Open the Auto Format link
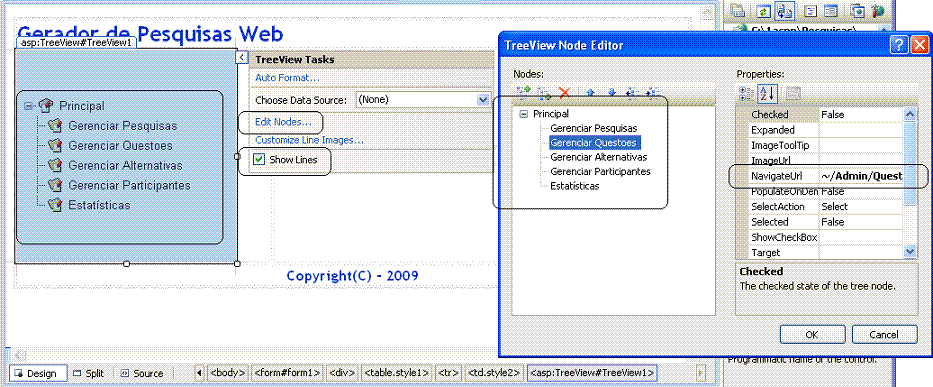This screenshot has width=933, height=387. pos(287,78)
